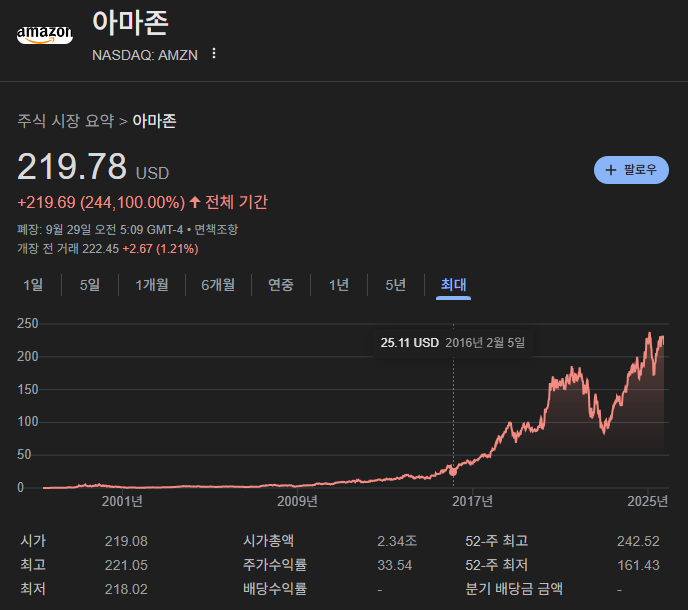Click the 2001년 axis label

click(122, 501)
